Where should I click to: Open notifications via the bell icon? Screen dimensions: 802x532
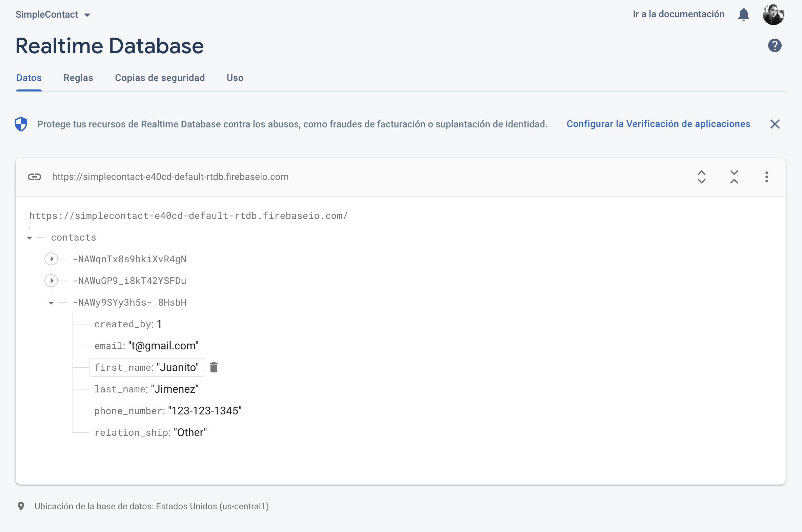pos(743,14)
